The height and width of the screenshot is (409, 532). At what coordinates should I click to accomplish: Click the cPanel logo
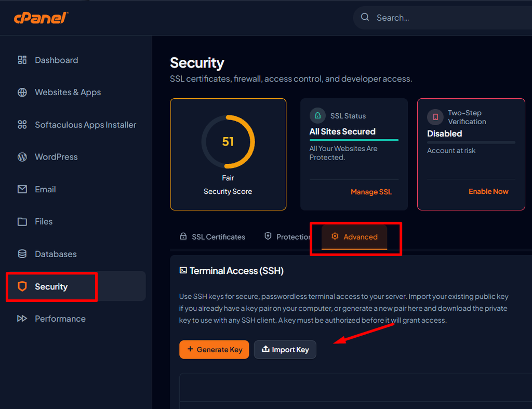pos(41,18)
